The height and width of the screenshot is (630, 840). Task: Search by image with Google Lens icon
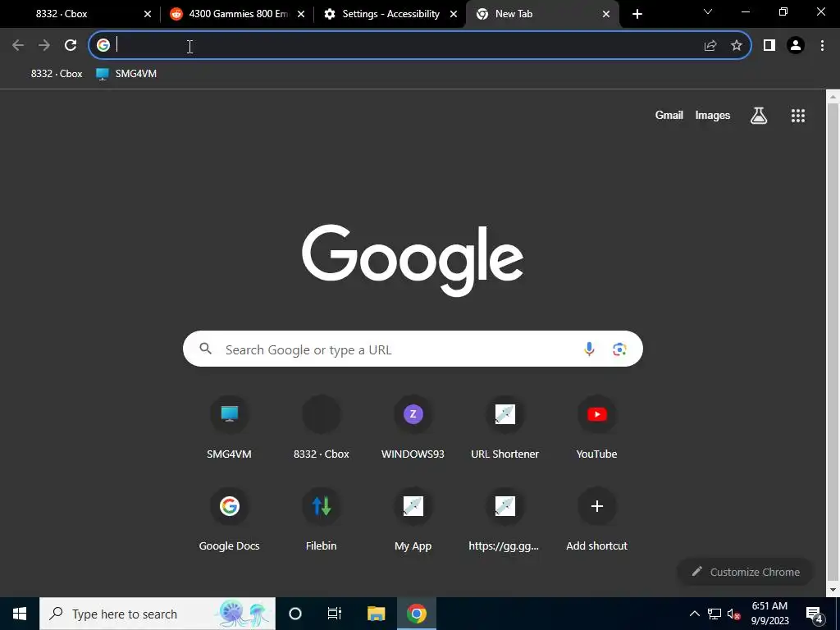[x=620, y=349]
